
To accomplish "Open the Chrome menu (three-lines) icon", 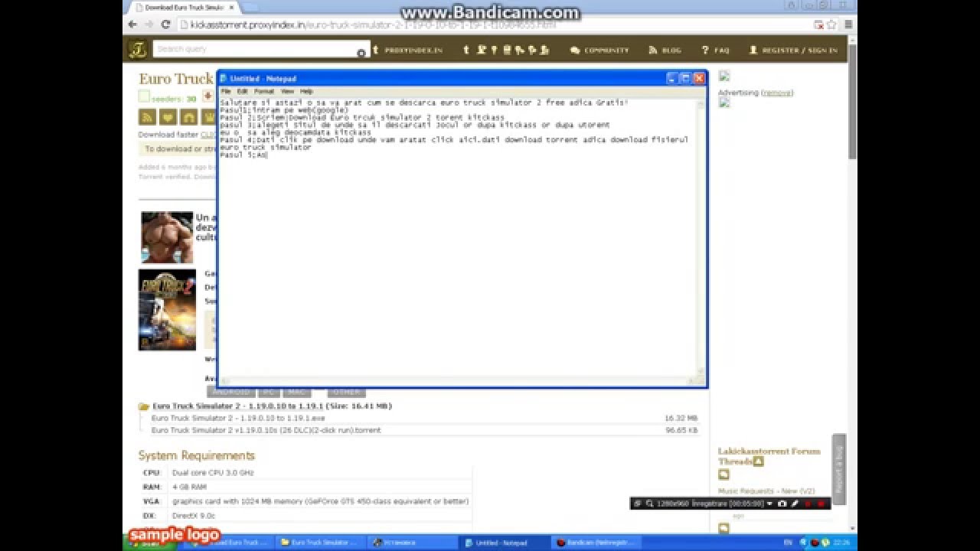I will click(848, 24).
